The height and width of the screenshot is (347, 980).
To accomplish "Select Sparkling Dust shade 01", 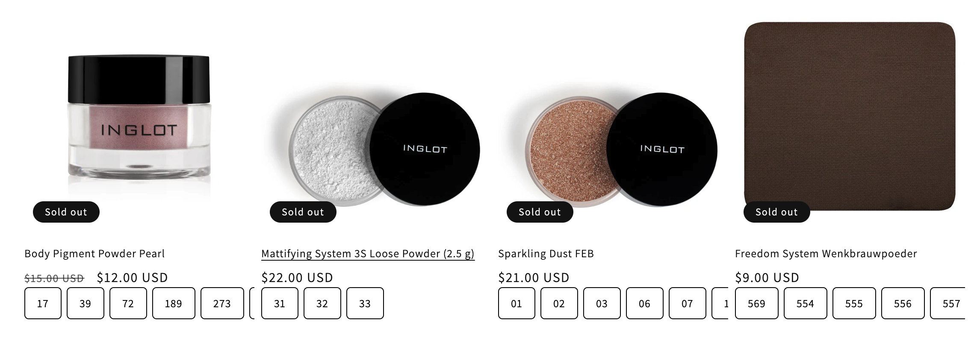I will click(517, 303).
